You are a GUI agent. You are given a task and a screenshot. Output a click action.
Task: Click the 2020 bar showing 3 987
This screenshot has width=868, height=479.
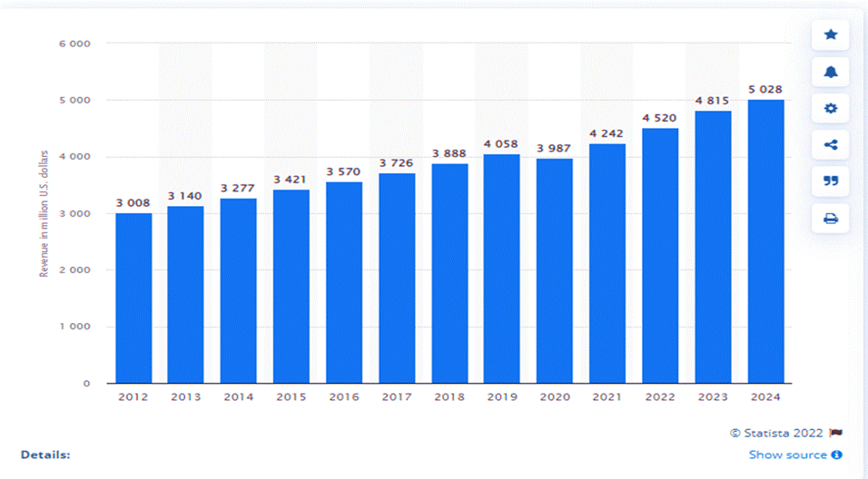pos(555,271)
